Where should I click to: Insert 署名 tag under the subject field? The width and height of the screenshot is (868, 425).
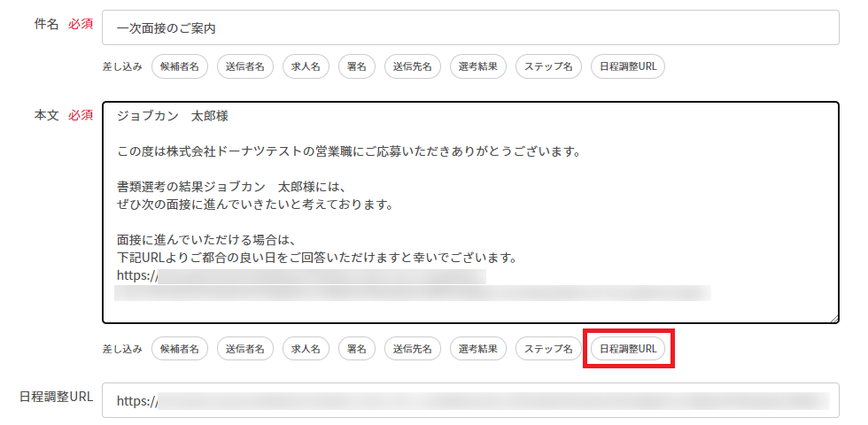pyautogui.click(x=356, y=66)
